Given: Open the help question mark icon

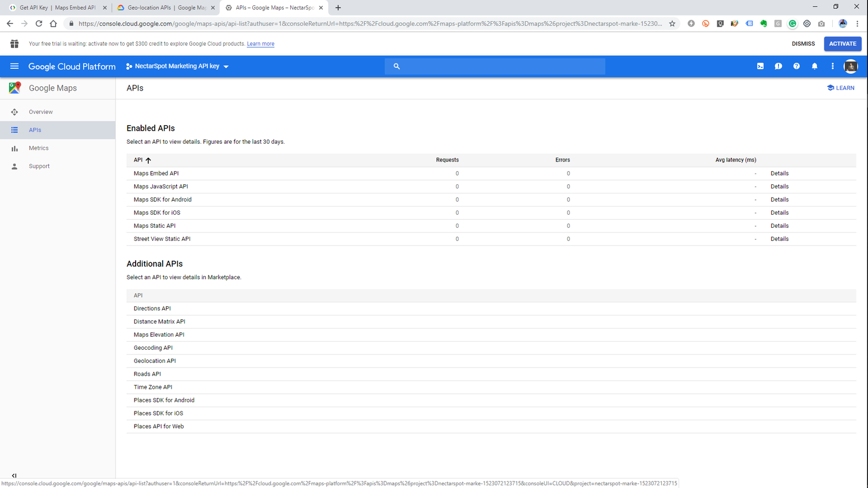Looking at the screenshot, I should point(796,66).
